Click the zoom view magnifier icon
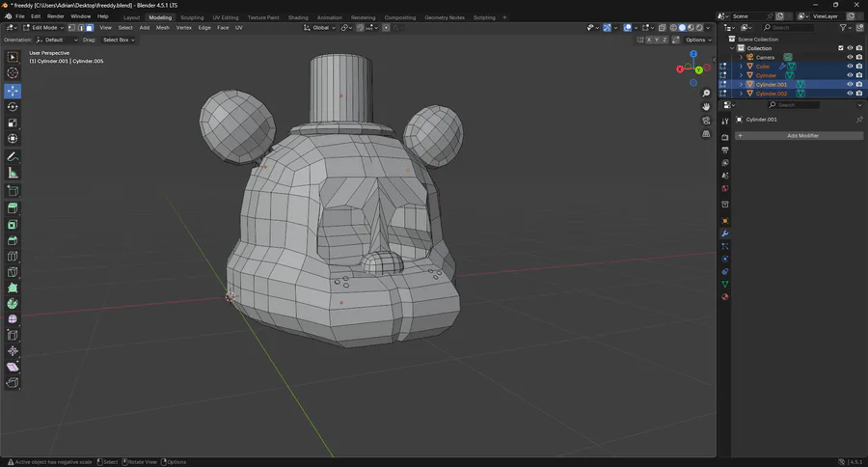Screen dimensions: 868x467 pos(706,94)
